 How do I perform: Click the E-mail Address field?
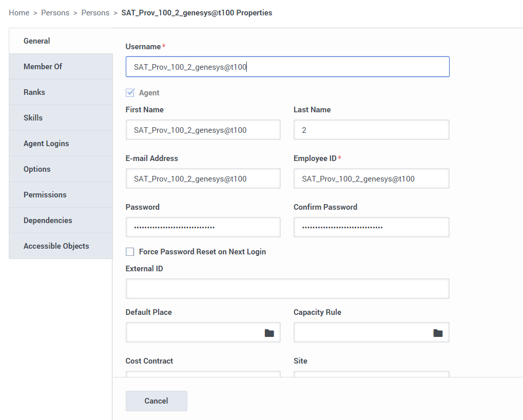pos(203,178)
